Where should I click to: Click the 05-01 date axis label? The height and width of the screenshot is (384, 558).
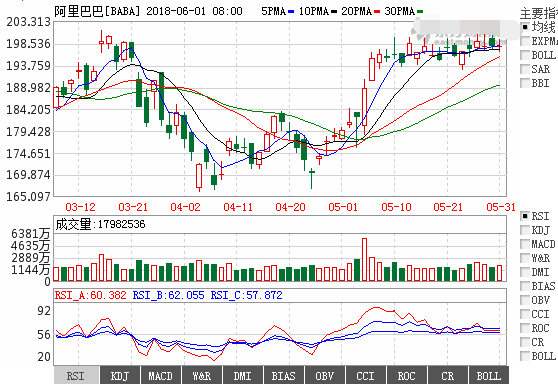[343, 207]
